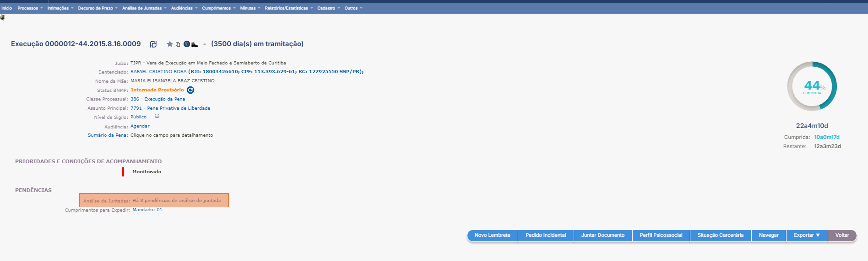Expand the Cumprimentos dropdown menu

219,8
